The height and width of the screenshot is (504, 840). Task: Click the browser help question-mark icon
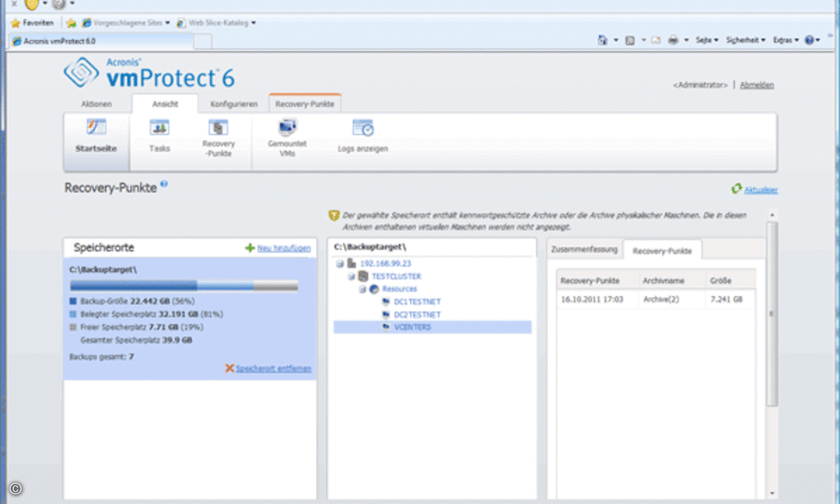pyautogui.click(x=809, y=41)
